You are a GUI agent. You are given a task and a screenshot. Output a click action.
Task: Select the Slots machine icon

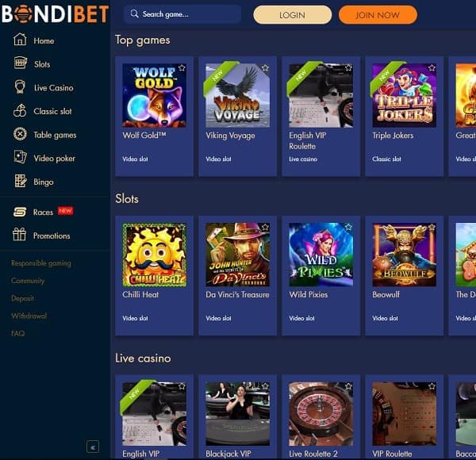coord(20,63)
